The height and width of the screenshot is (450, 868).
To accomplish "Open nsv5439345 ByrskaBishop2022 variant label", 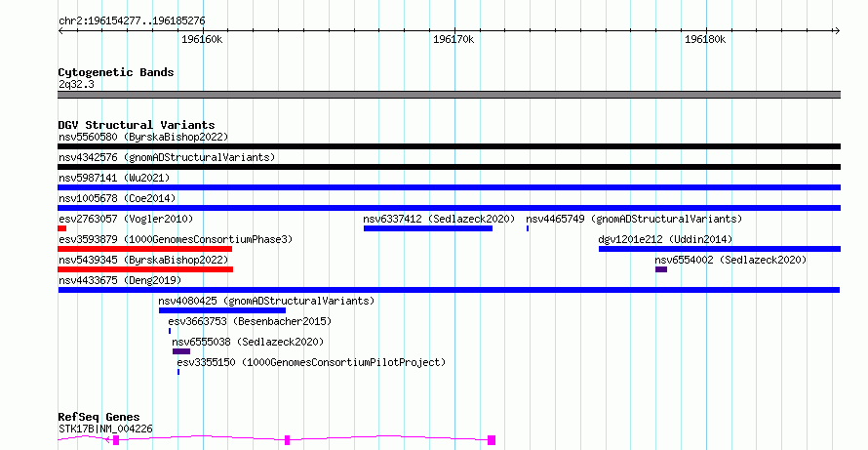I will (x=143, y=260).
